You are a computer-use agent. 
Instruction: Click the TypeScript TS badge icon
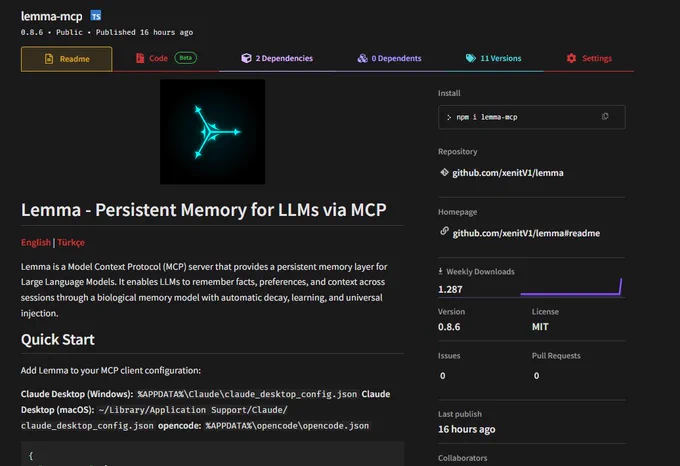pyautogui.click(x=96, y=16)
